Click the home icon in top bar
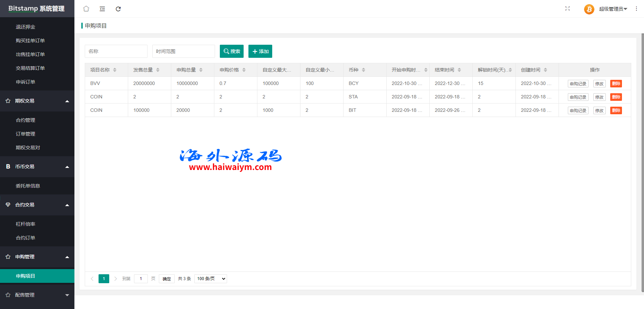 86,9
